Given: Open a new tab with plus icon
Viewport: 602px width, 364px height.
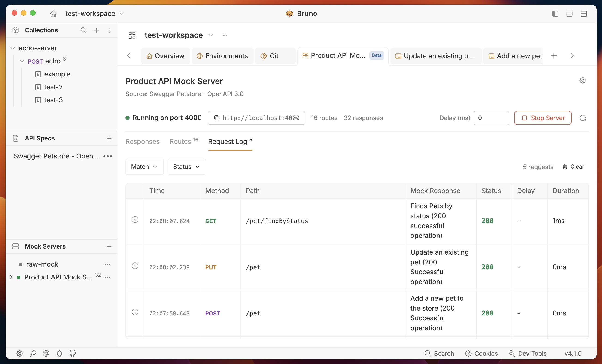Looking at the screenshot, I should (554, 56).
